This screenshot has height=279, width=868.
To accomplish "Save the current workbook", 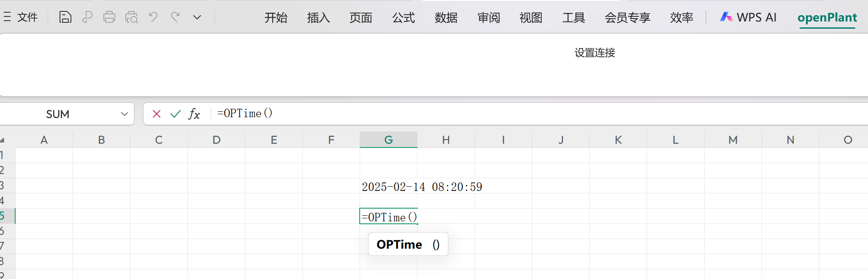I will point(65,17).
